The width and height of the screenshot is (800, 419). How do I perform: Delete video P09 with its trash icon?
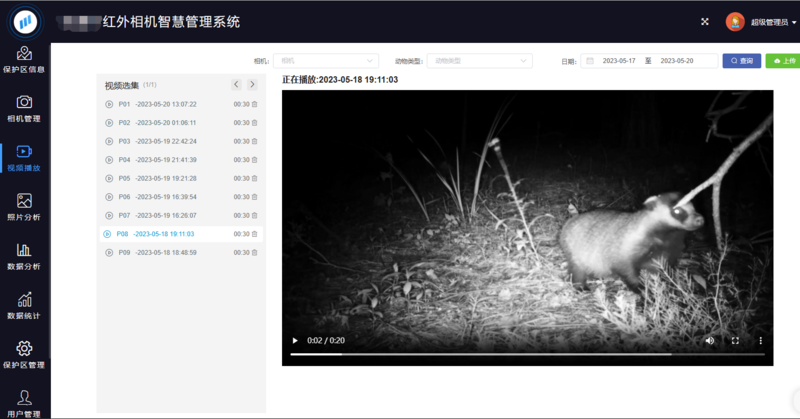tap(255, 253)
